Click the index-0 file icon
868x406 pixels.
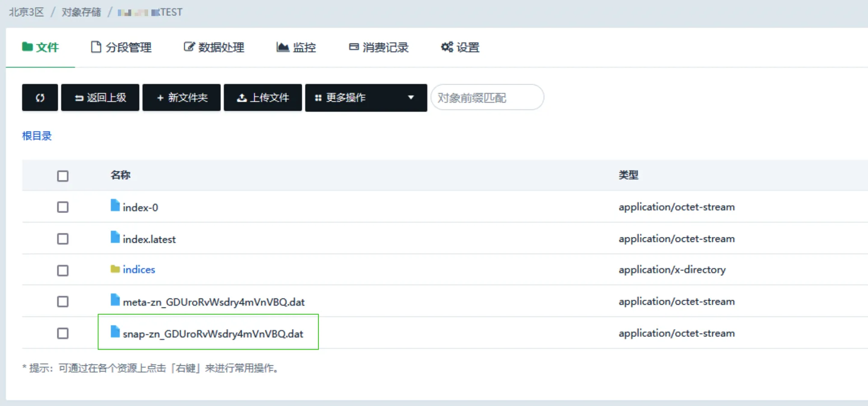(115, 206)
